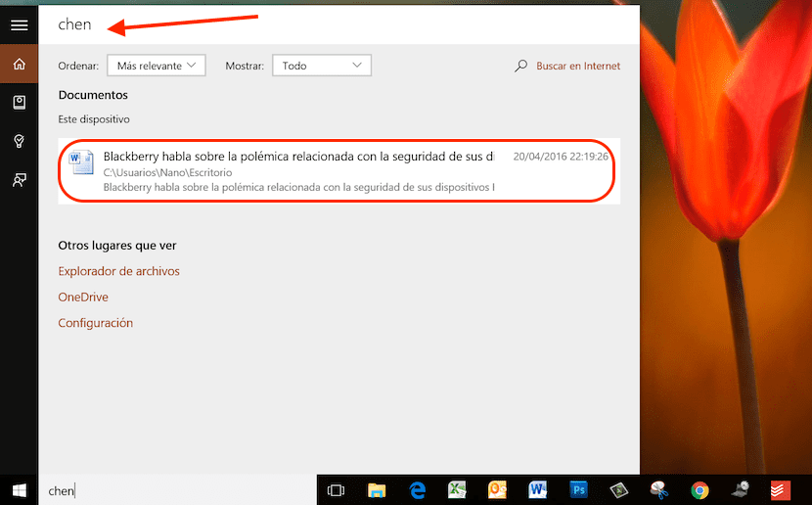812x505 pixels.
Task: Click the Word document icon in the result
Action: (82, 162)
